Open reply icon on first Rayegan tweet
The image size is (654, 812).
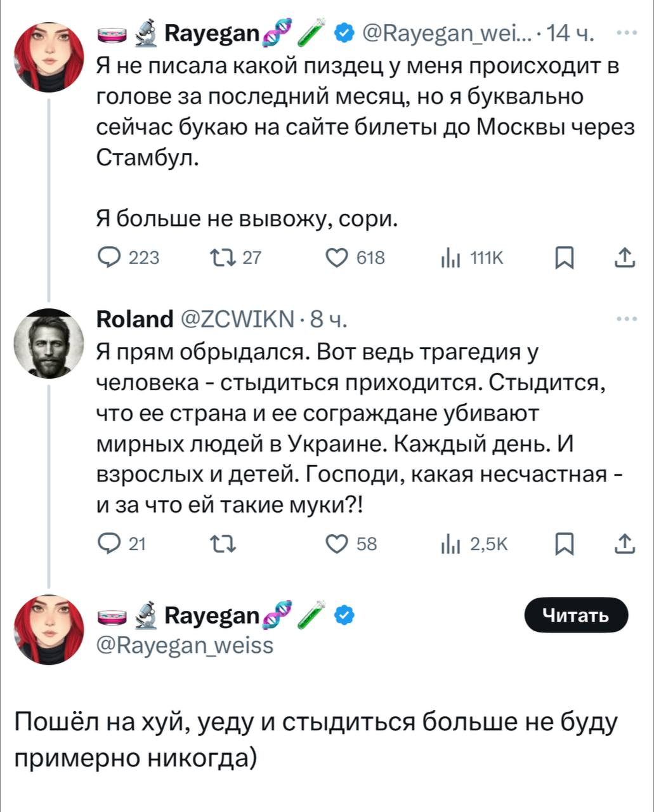tap(111, 257)
